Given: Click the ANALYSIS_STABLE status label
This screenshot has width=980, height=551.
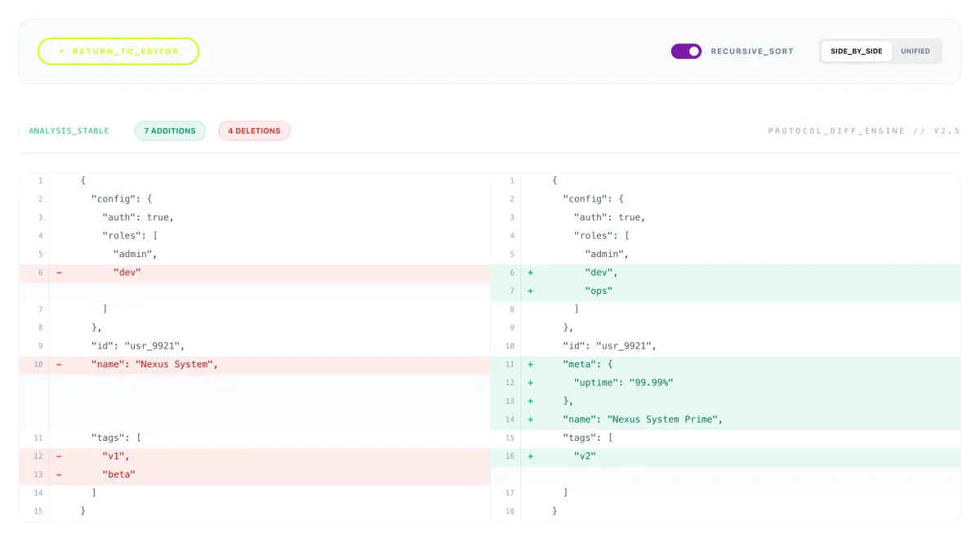Looking at the screenshot, I should click(x=69, y=131).
